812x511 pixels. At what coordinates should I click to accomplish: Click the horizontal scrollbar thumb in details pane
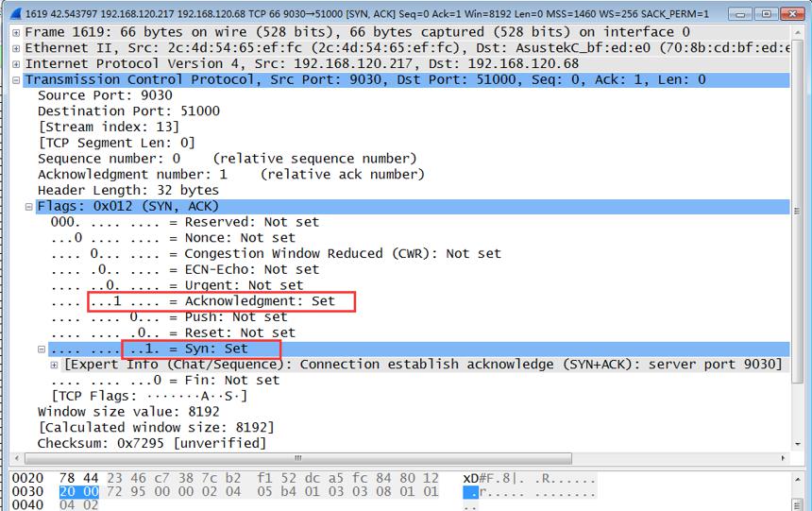(x=298, y=458)
